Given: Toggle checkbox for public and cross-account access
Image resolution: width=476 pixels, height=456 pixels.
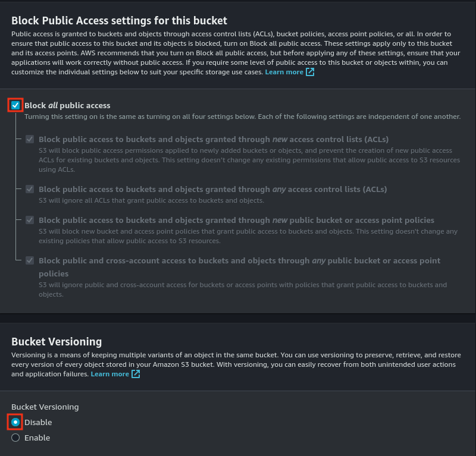Looking at the screenshot, I should [x=30, y=260].
